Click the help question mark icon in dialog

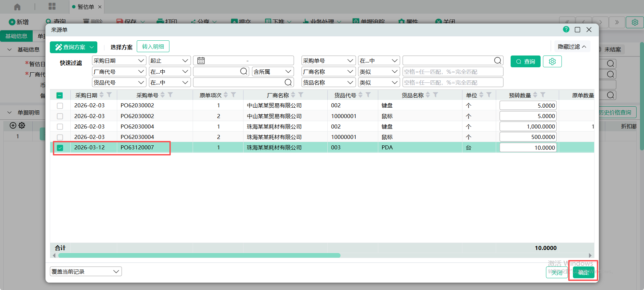[x=566, y=30]
